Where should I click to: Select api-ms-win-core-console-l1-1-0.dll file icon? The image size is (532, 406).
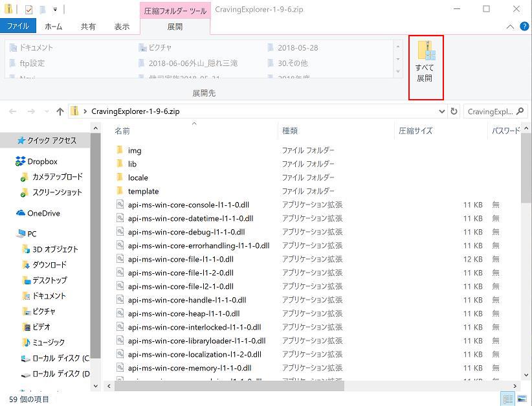point(120,205)
